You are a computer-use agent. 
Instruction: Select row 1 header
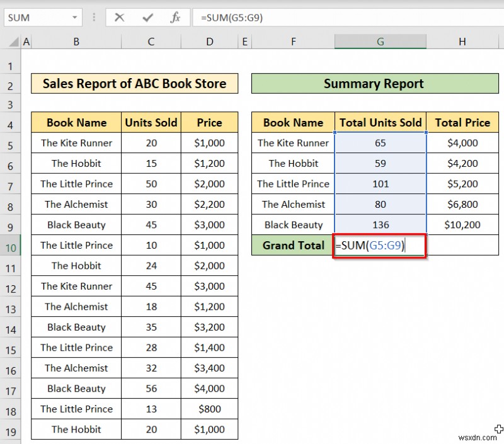point(10,65)
